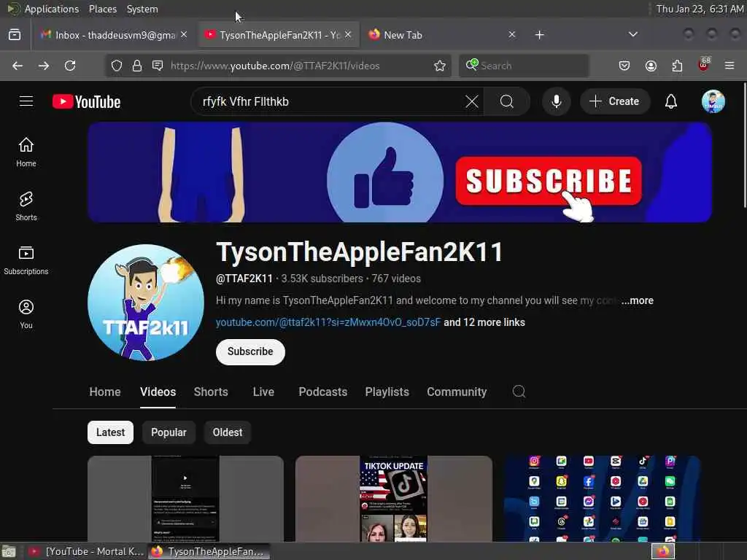Open the channel profile picture
Screen dimensions: 747x560
coord(146,303)
